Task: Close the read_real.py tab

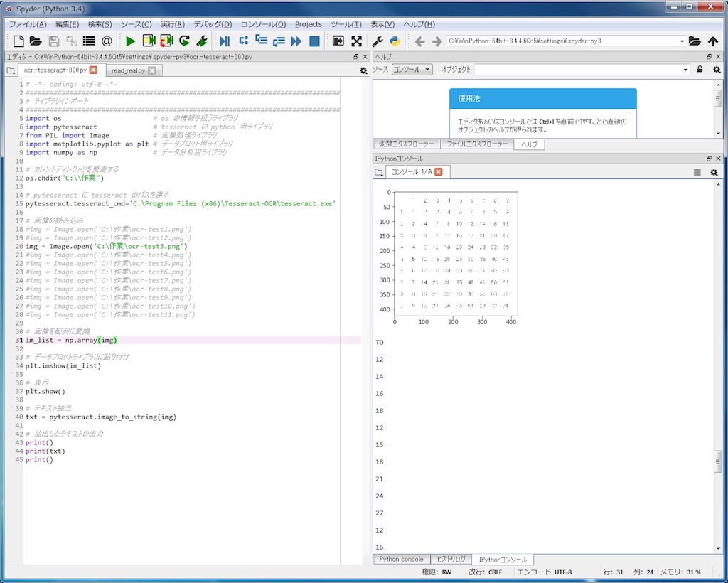Action: (x=152, y=70)
